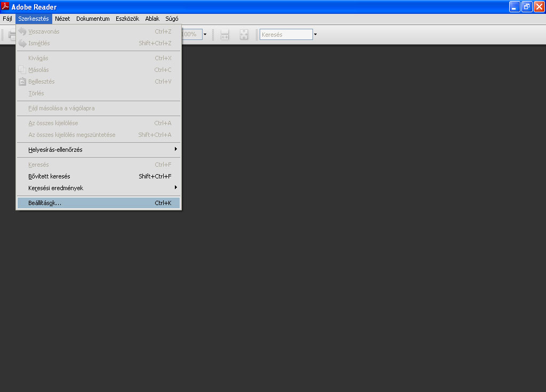
Task: Open the Nézet menu
Action: [x=62, y=19]
